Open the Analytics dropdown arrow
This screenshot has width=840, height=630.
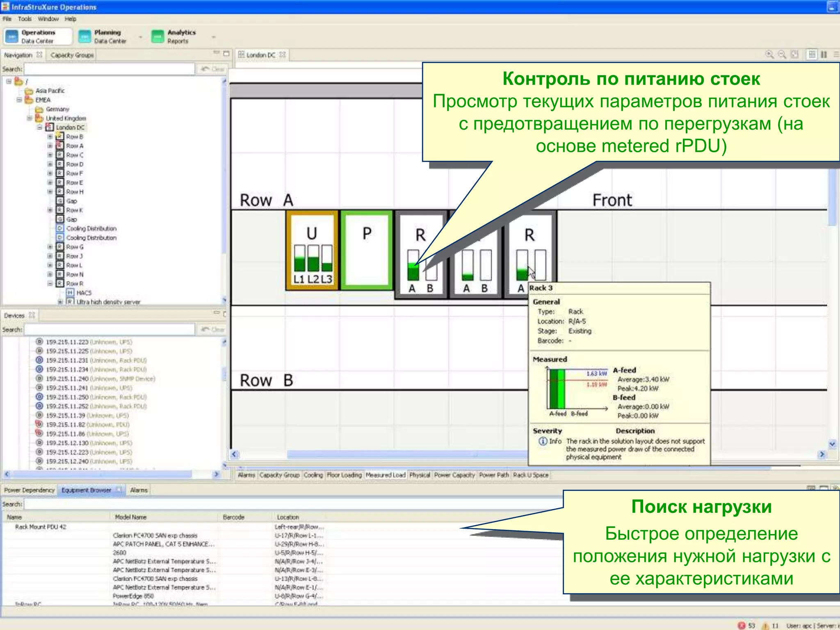(x=213, y=37)
